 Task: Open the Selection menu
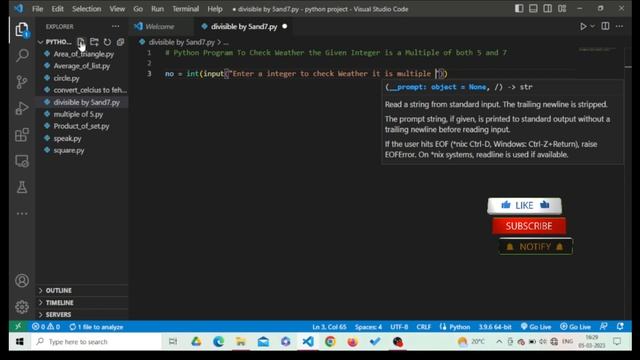point(87,9)
